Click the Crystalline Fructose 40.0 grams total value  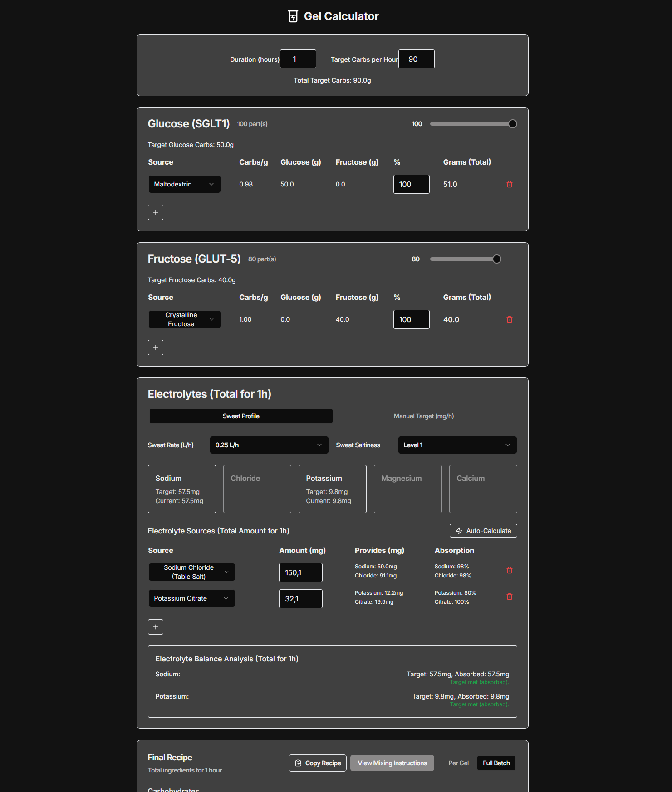click(x=451, y=319)
